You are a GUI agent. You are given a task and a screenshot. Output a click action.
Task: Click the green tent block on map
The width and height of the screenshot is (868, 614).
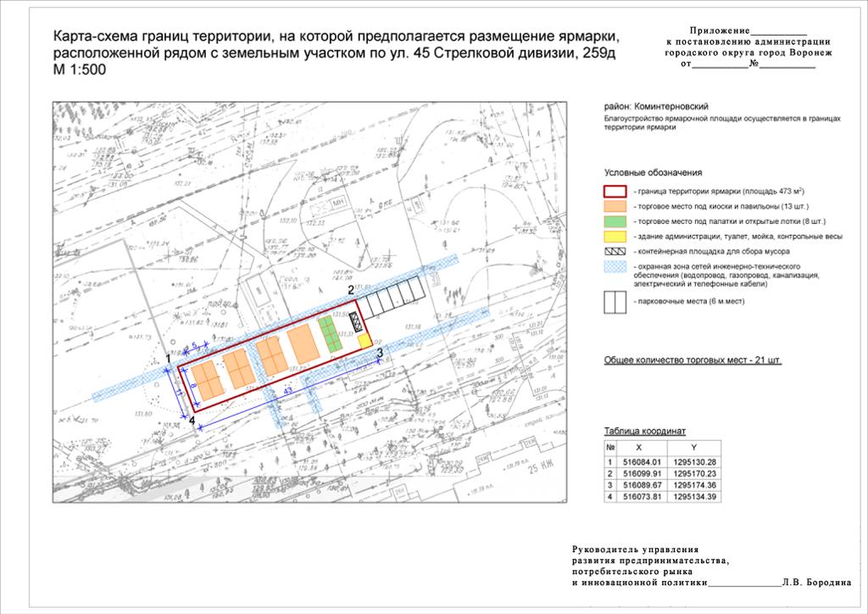click(x=329, y=335)
